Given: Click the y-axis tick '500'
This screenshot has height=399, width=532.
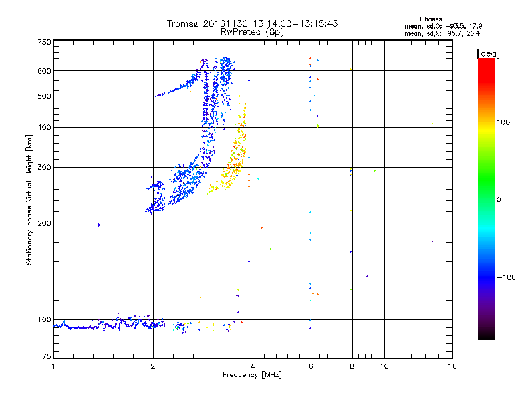Looking at the screenshot, I should point(44,96).
